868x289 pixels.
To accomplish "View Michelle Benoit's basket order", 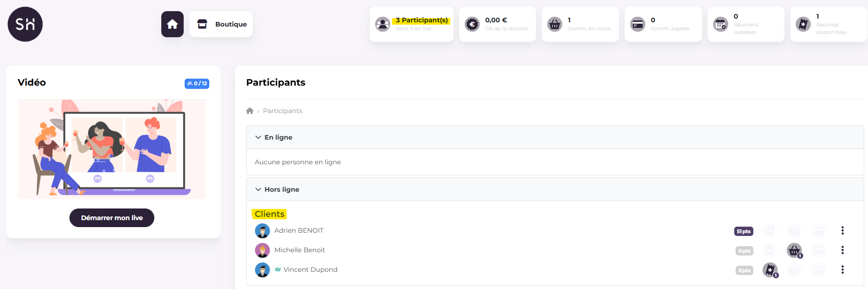I will click(794, 250).
